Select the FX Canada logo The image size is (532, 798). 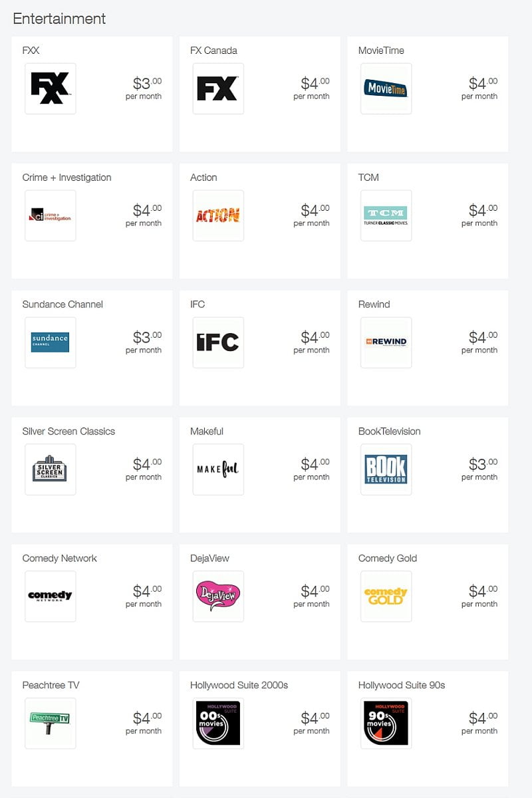coord(218,88)
